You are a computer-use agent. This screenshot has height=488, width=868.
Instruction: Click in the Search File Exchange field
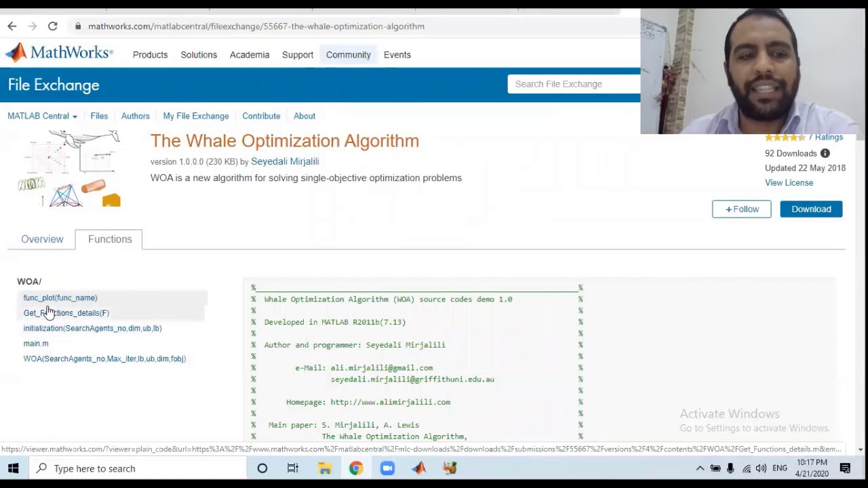click(x=574, y=84)
